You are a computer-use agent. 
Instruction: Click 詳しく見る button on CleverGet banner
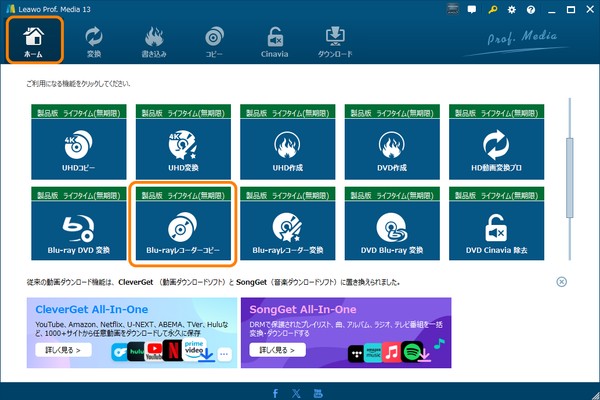(x=64, y=350)
